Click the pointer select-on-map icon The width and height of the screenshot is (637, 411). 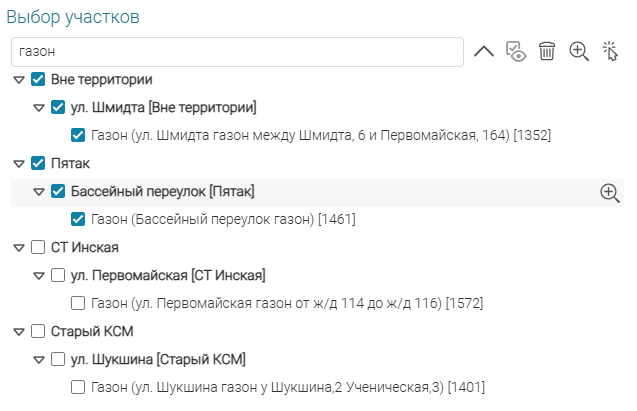coord(610,51)
